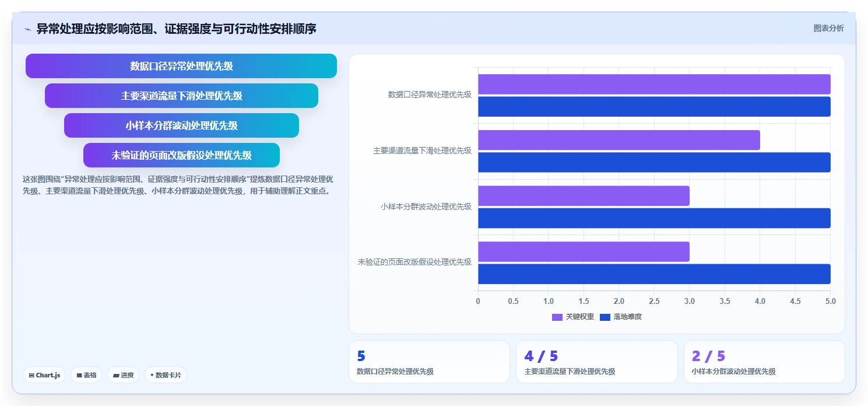Click blue bar for 数据口径异常处理优先级

point(654,107)
